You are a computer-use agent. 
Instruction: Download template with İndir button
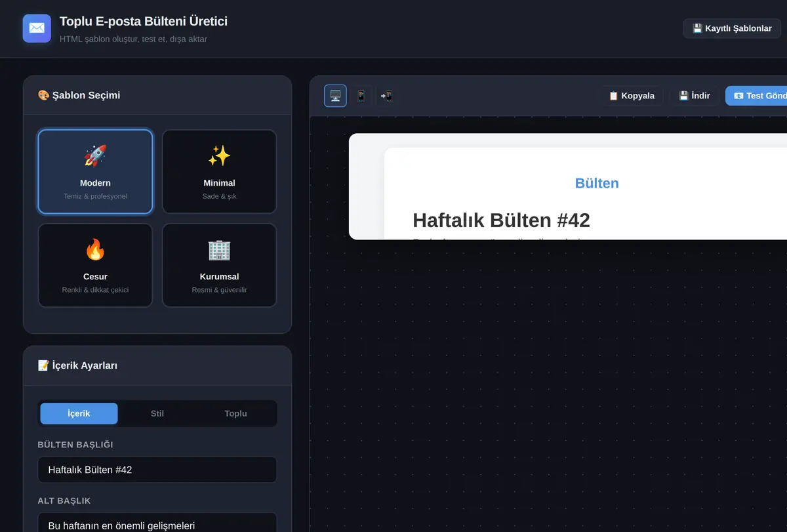(695, 96)
